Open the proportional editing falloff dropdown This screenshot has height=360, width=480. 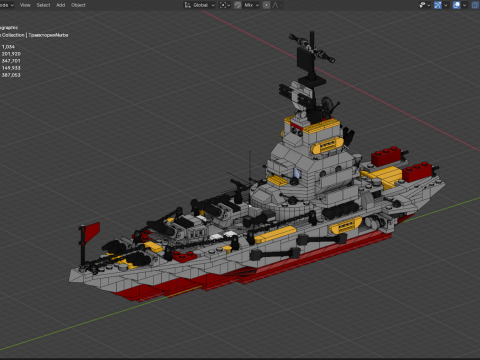click(x=277, y=5)
